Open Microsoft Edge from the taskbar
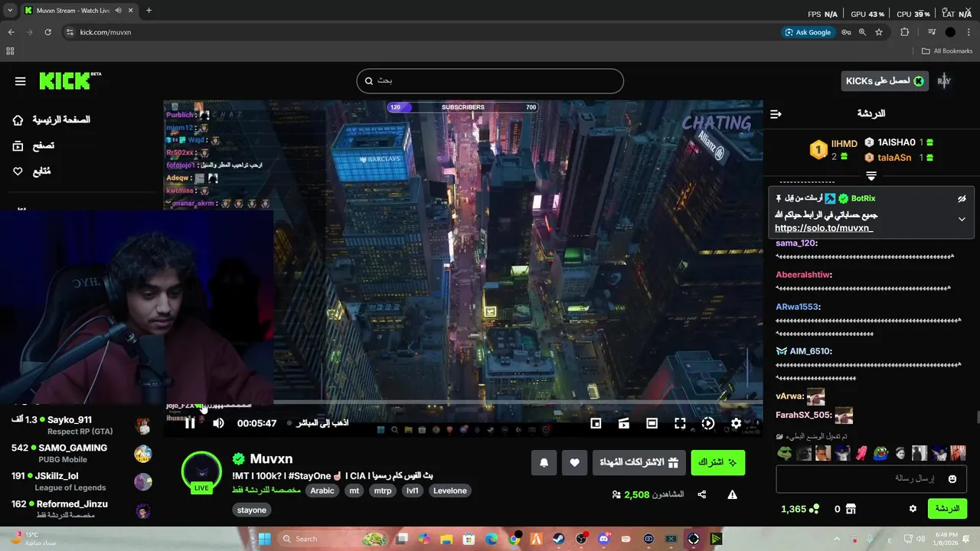 [492, 539]
